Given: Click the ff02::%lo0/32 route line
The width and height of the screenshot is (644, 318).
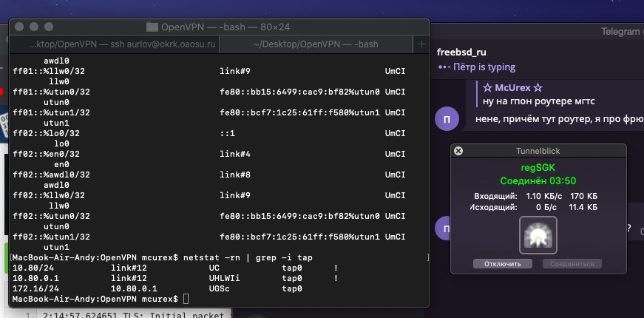Looking at the screenshot, I should (x=209, y=134).
